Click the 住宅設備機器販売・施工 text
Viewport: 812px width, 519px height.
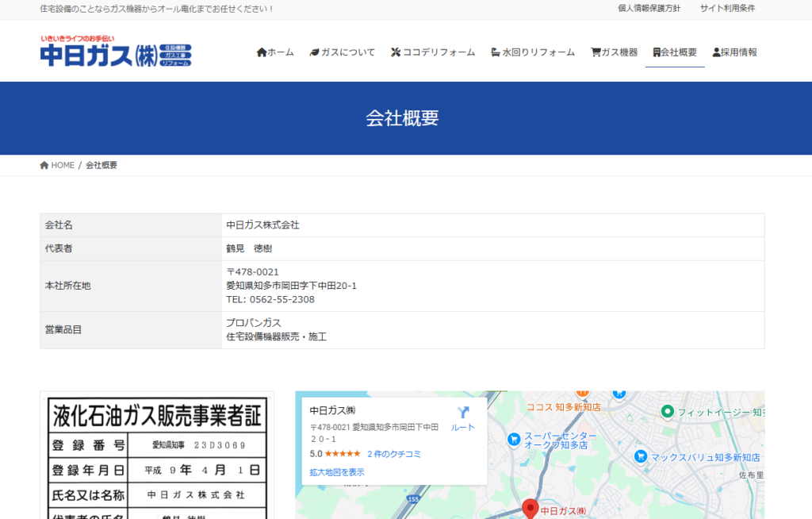coord(277,337)
